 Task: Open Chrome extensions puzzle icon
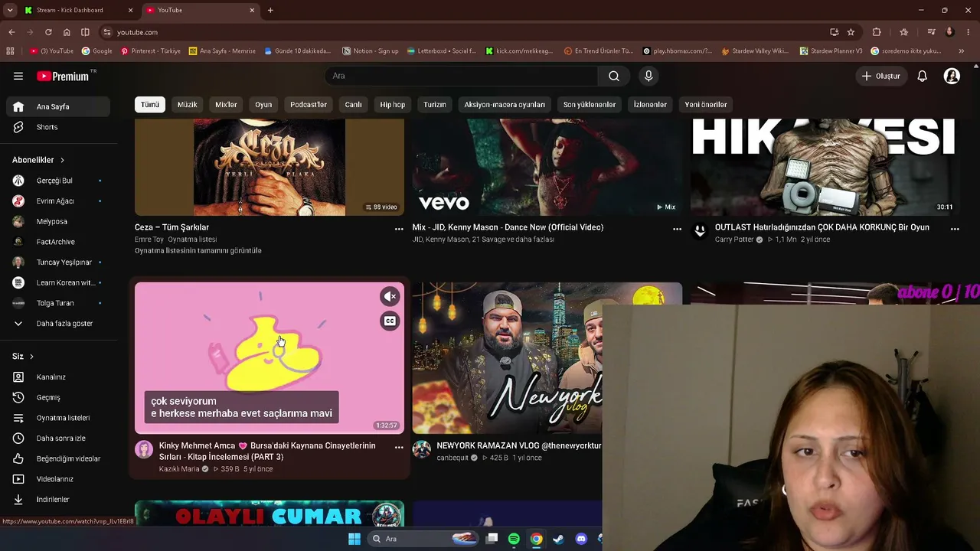(877, 32)
